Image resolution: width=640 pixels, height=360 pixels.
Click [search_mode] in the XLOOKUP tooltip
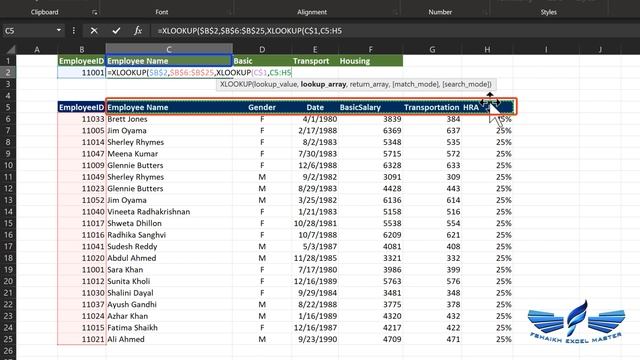pos(467,84)
